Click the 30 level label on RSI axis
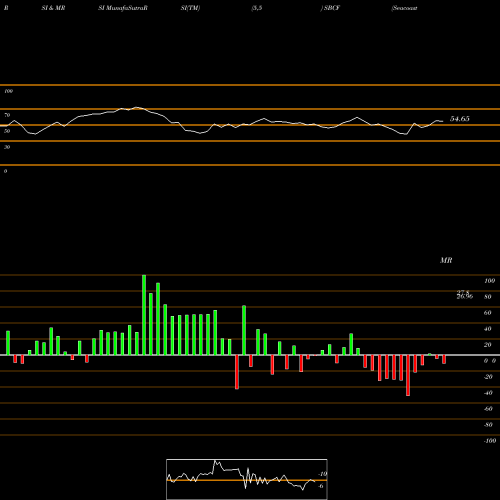This screenshot has width=500, height=500. point(7,147)
